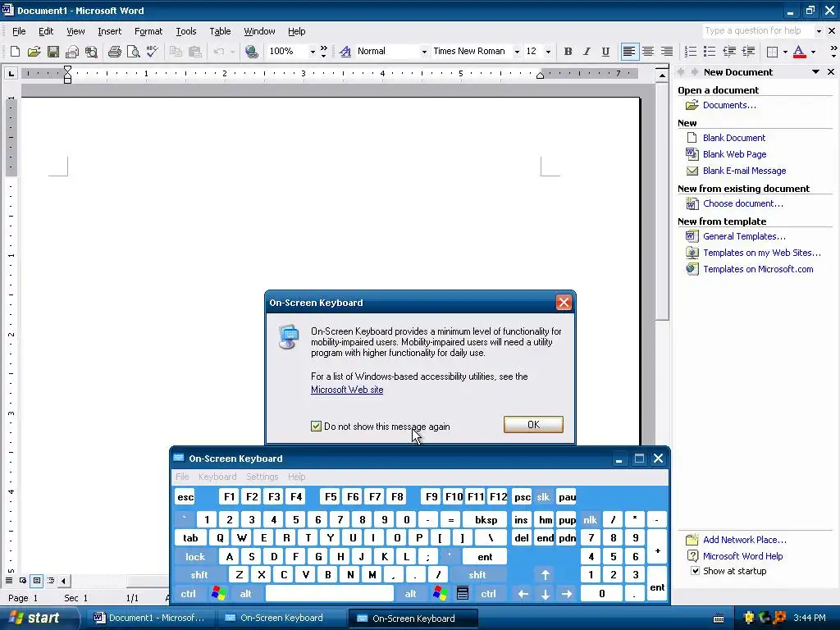Click the Numbering list icon
The image size is (840, 630).
691,52
